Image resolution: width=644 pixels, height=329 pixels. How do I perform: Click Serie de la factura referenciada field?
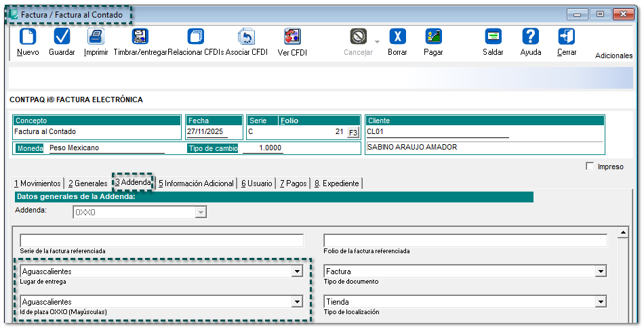pyautogui.click(x=162, y=241)
